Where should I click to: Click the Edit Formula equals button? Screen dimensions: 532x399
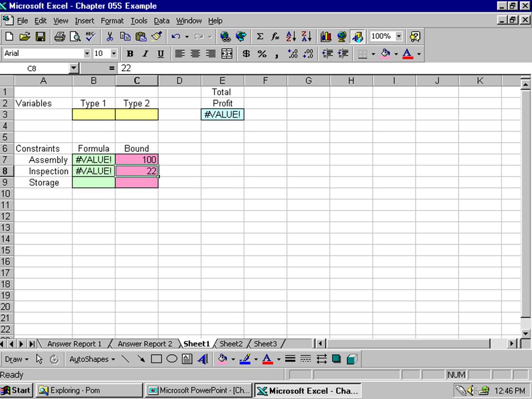point(111,69)
